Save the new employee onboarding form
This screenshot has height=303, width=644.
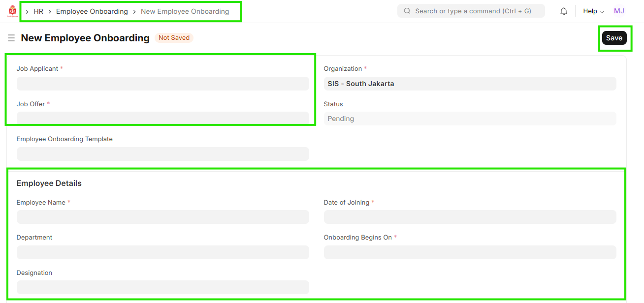[614, 38]
